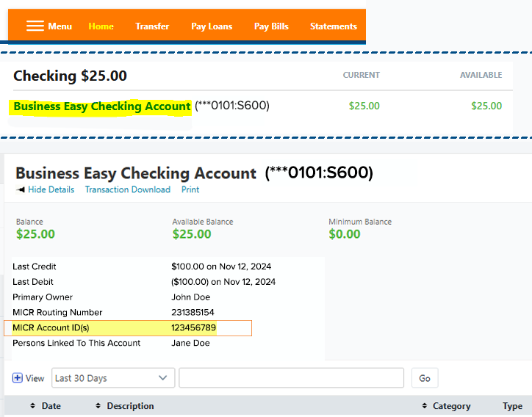Select MICR Account ID value 123456789
Viewport: 532px width, 417px height.
[x=194, y=328]
